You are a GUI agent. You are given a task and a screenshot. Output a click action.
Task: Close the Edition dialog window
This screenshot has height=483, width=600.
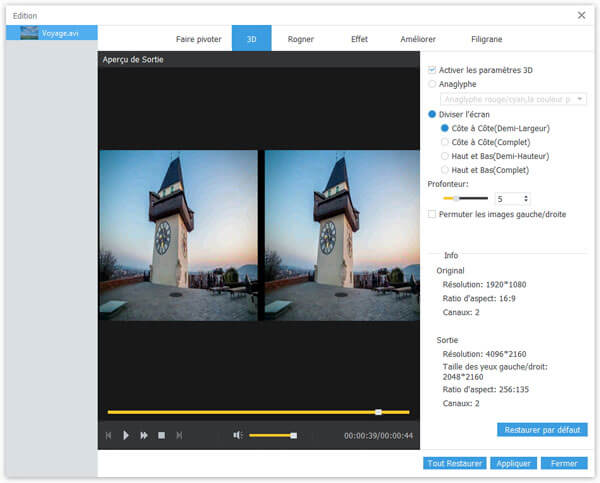point(582,15)
